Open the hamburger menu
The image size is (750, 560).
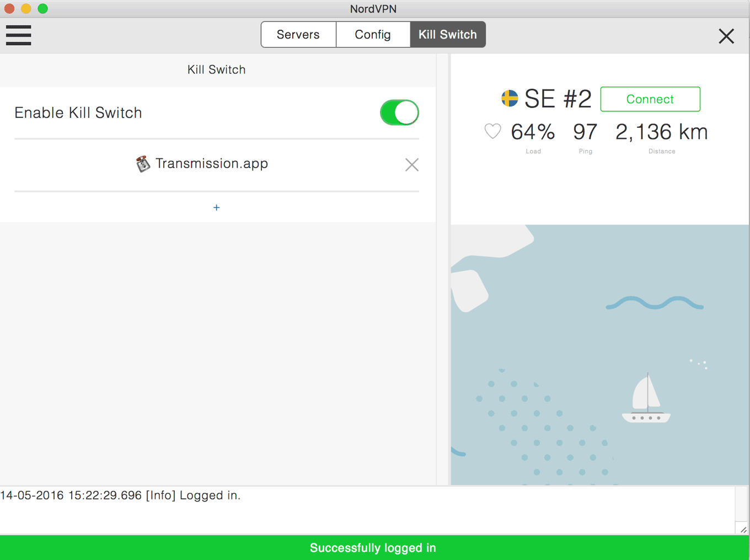[18, 35]
